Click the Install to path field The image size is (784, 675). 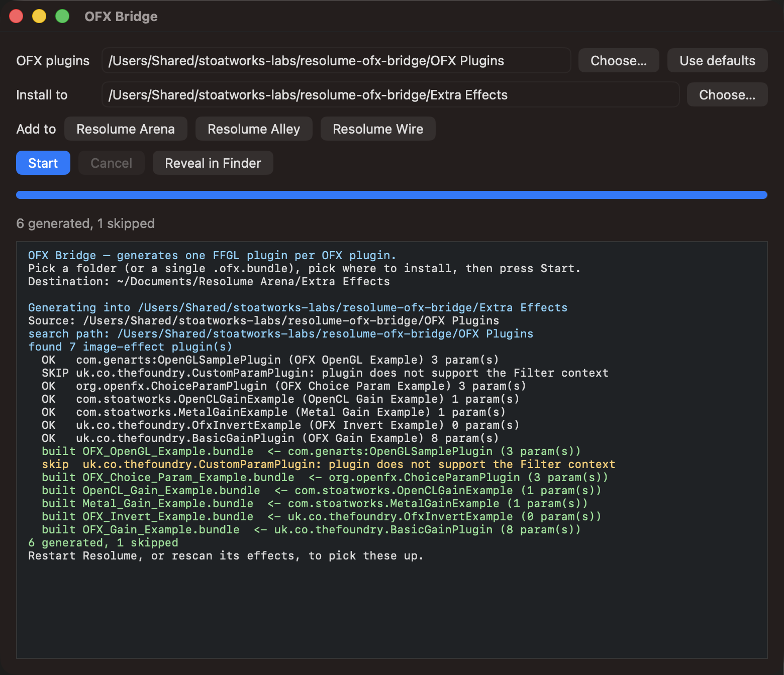point(390,94)
